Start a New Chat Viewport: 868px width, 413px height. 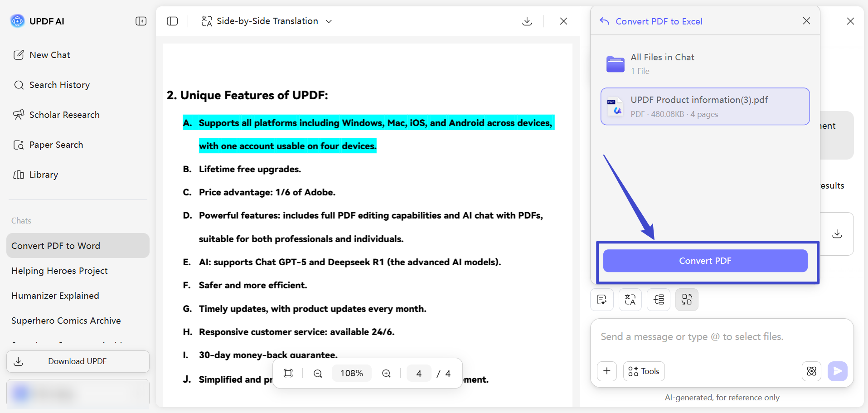pos(42,55)
